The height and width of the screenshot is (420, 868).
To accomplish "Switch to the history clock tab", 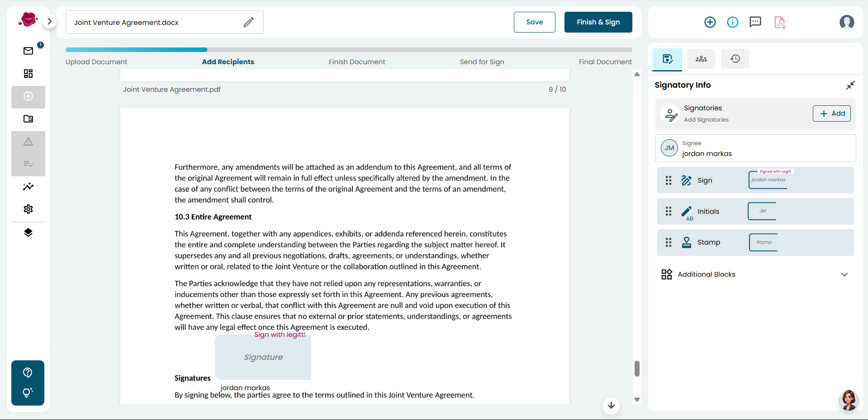I will (735, 59).
